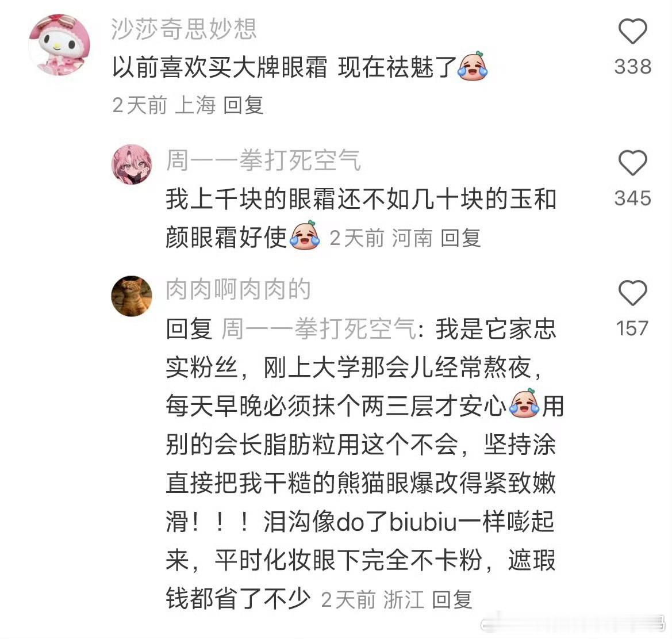672x639 pixels.
Task: Reply to the 上海 comment
Action: pos(243,105)
